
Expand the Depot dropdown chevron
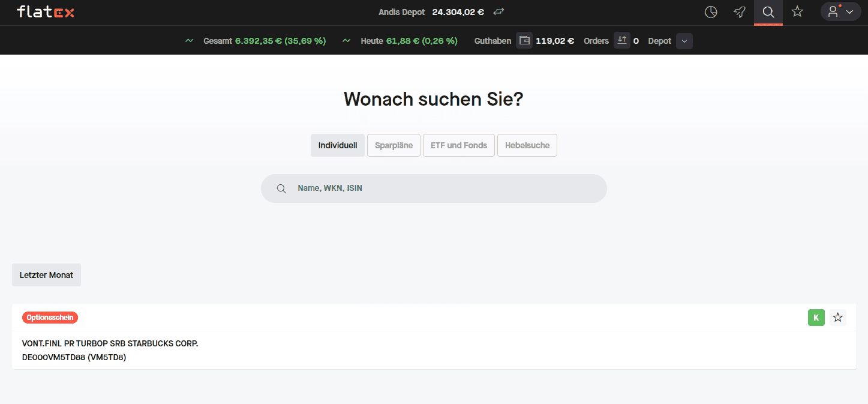(684, 41)
